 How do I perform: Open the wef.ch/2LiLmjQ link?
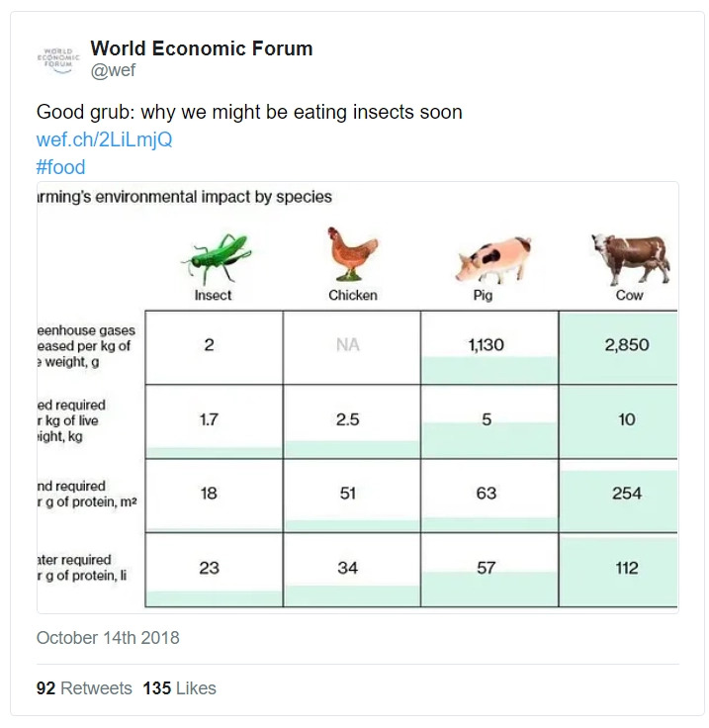coord(105,139)
